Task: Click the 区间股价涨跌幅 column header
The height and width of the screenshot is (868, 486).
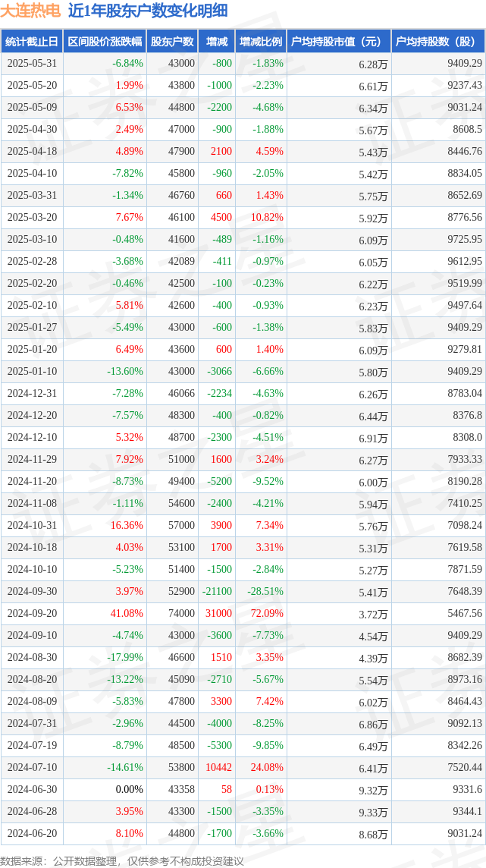Action: (x=105, y=42)
